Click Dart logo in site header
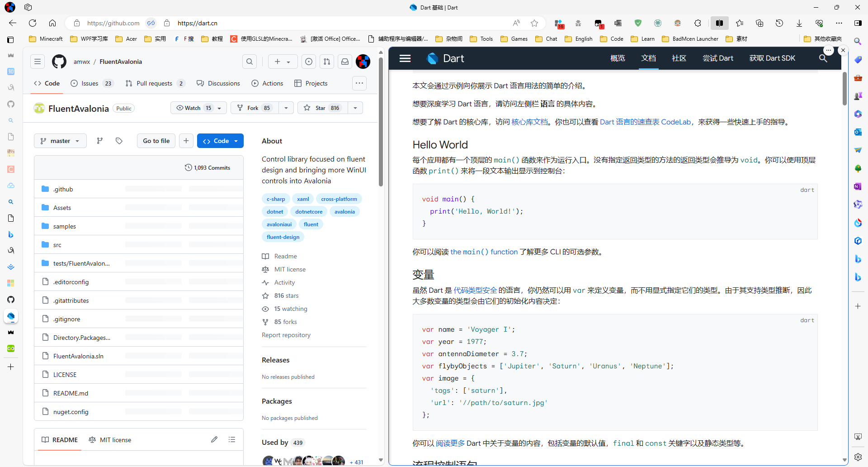The height and width of the screenshot is (467, 868). click(x=445, y=58)
